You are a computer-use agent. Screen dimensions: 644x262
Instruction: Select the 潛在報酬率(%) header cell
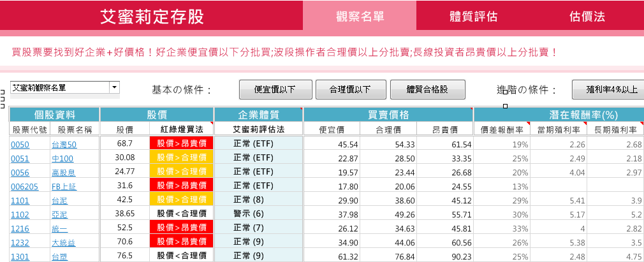(559, 115)
